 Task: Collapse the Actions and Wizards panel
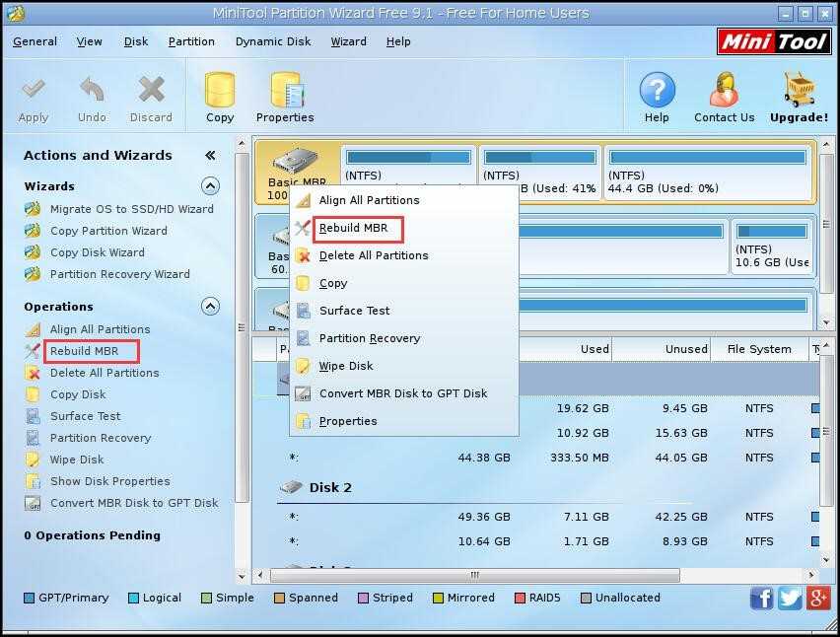[x=210, y=156]
